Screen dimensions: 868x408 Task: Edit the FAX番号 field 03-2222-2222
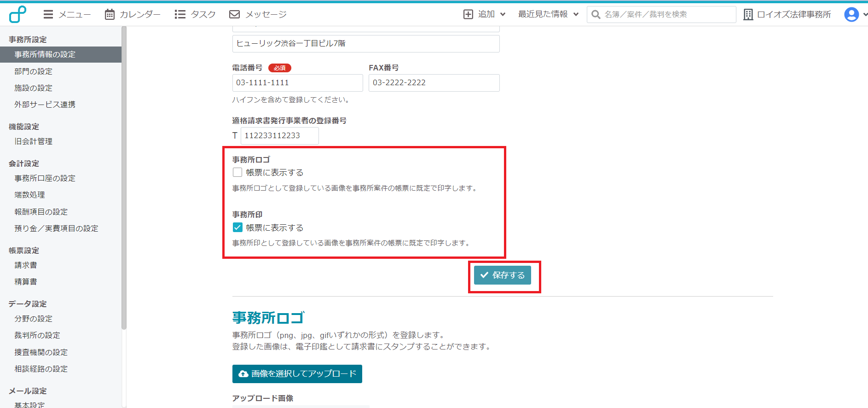434,83
